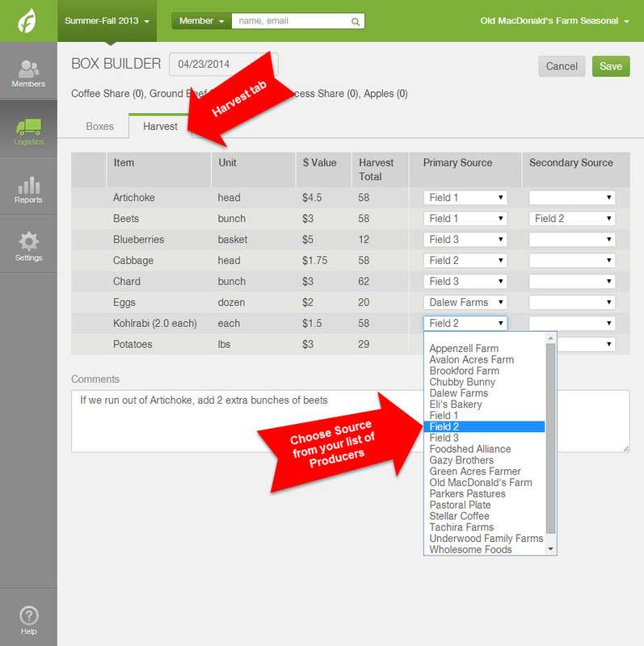Screen dimensions: 644x646
Task: Click the Potatoes item cell
Action: click(x=158, y=345)
